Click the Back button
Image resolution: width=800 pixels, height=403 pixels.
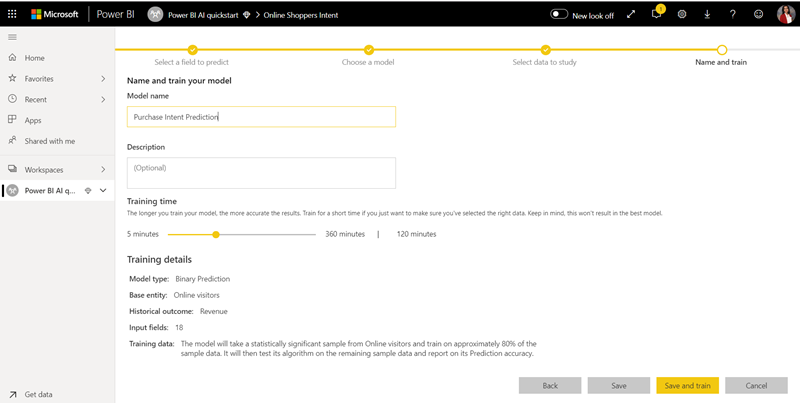(550, 385)
